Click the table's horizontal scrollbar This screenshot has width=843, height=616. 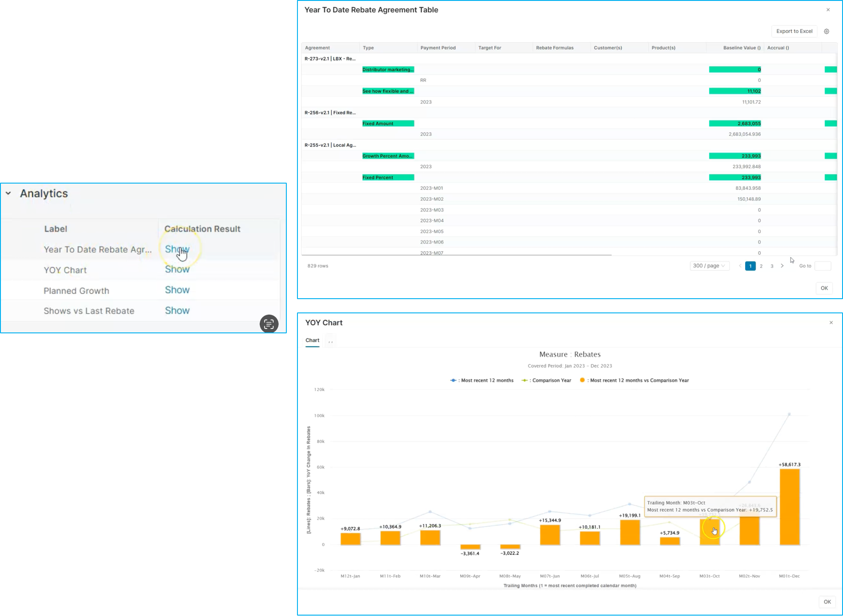click(x=457, y=255)
